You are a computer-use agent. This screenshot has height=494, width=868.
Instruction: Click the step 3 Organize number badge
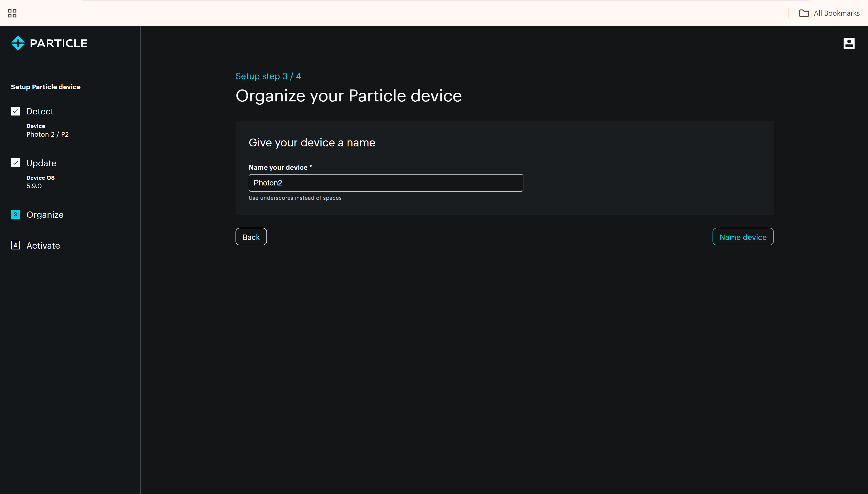click(15, 214)
